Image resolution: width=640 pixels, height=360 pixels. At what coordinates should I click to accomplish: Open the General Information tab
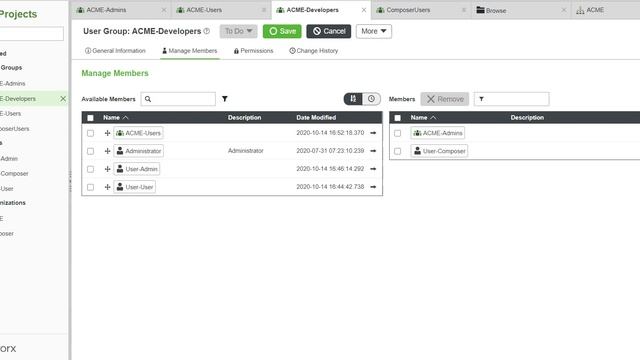coord(115,51)
